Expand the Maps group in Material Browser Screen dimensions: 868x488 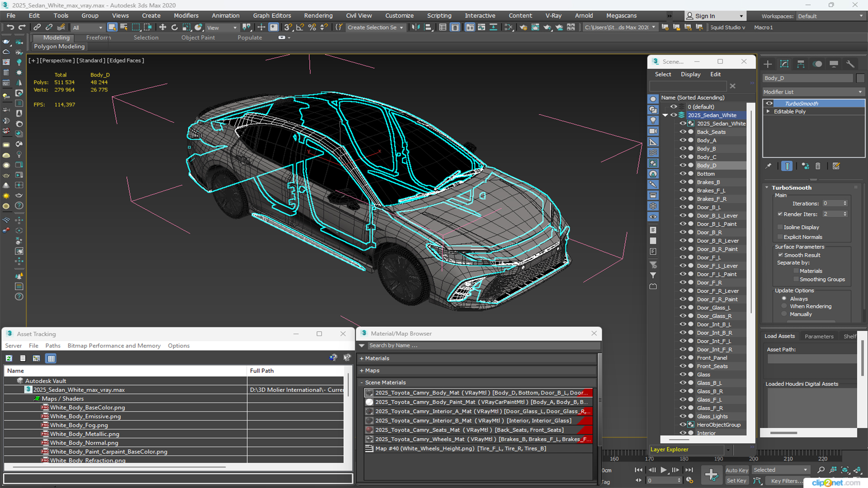click(362, 371)
